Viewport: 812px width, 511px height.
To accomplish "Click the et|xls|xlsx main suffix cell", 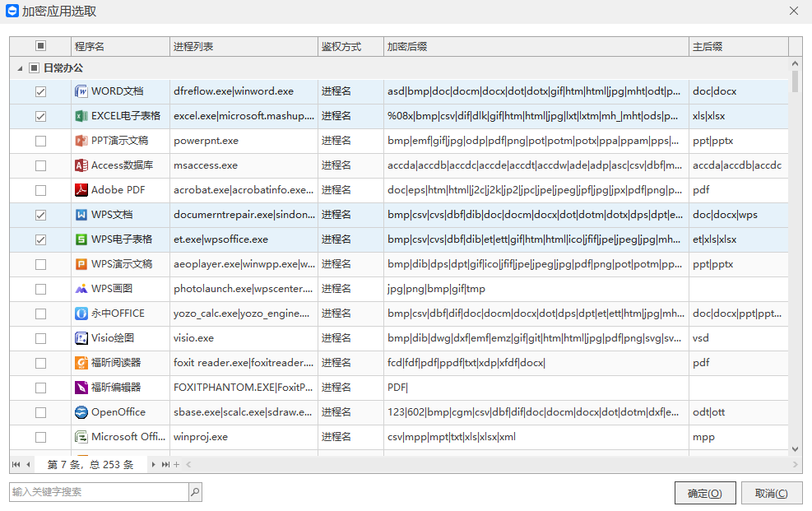I will click(x=739, y=239).
